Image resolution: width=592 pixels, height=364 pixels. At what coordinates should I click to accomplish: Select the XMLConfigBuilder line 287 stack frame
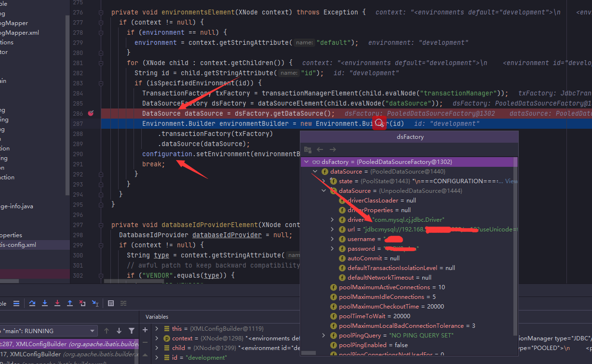[x=69, y=344]
